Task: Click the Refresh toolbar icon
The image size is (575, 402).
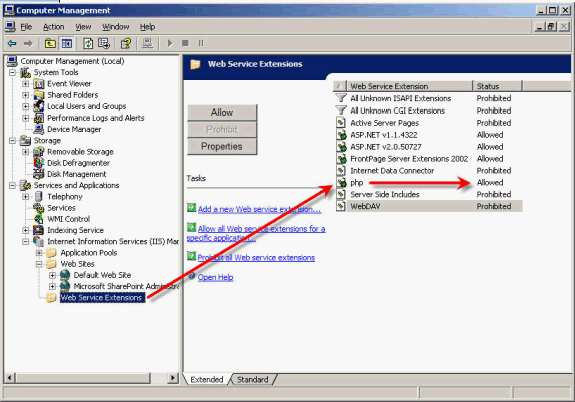Action: [x=88, y=44]
